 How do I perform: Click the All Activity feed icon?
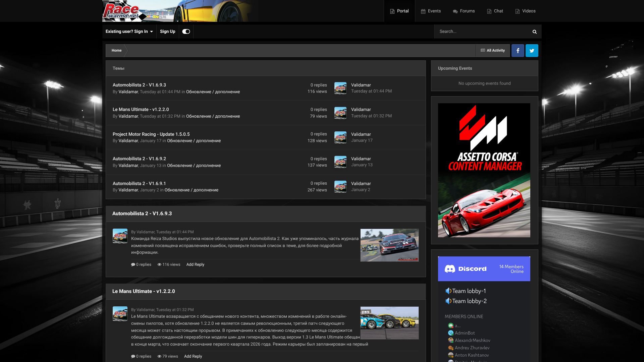483,50
